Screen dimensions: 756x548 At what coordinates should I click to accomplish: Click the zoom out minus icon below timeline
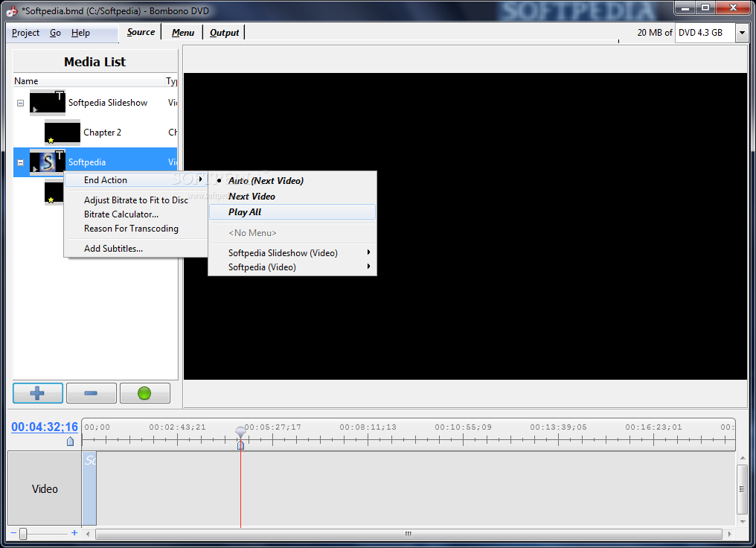point(13,533)
